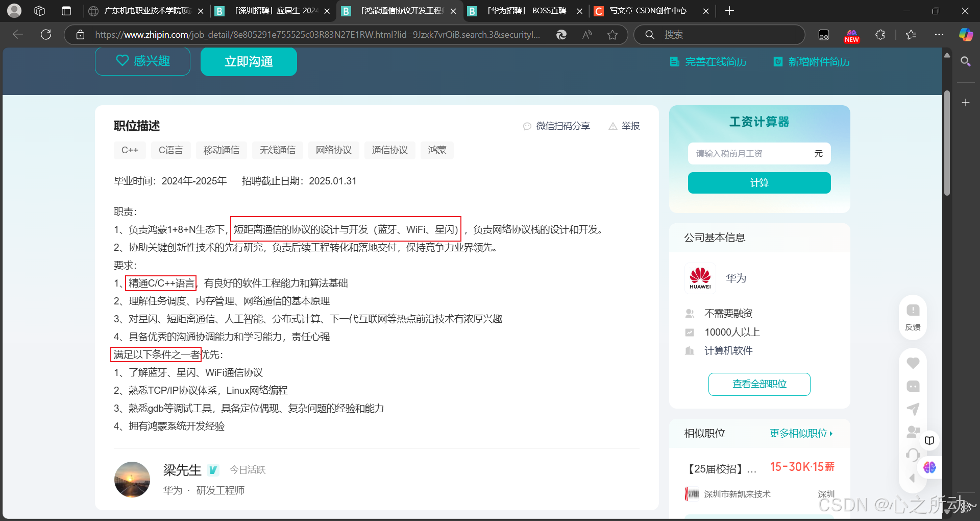980x521 pixels.
Task: Click the 感兴趣 button
Action: [142, 61]
